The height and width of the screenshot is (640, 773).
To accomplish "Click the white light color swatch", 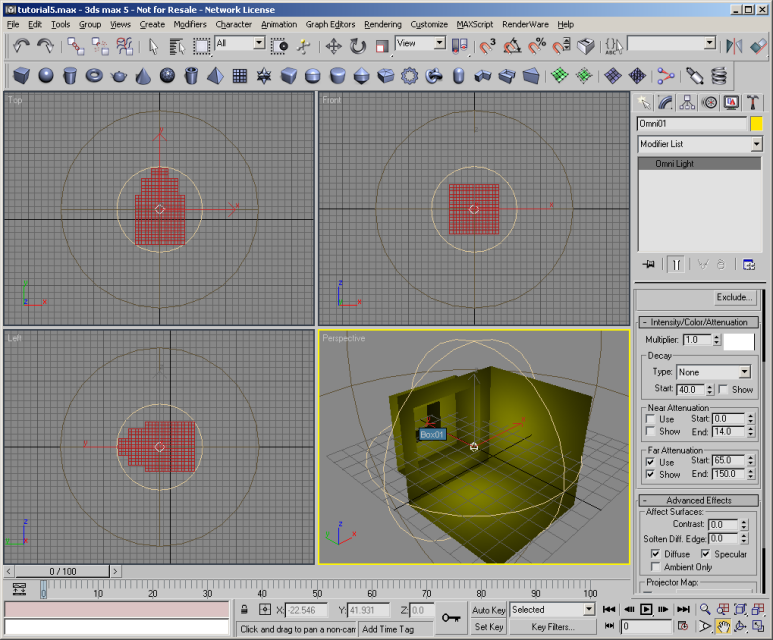I will [x=739, y=340].
